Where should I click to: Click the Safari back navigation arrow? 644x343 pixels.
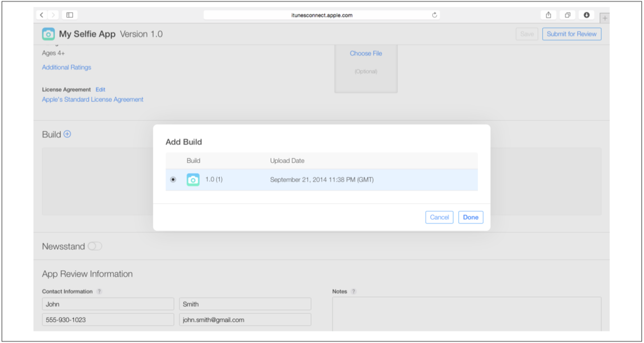(x=42, y=15)
